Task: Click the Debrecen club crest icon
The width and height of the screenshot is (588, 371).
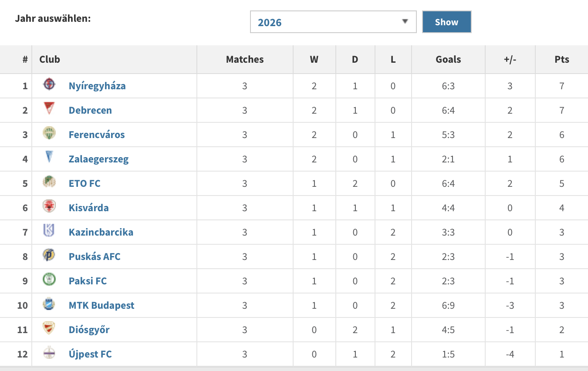Action: point(49,108)
